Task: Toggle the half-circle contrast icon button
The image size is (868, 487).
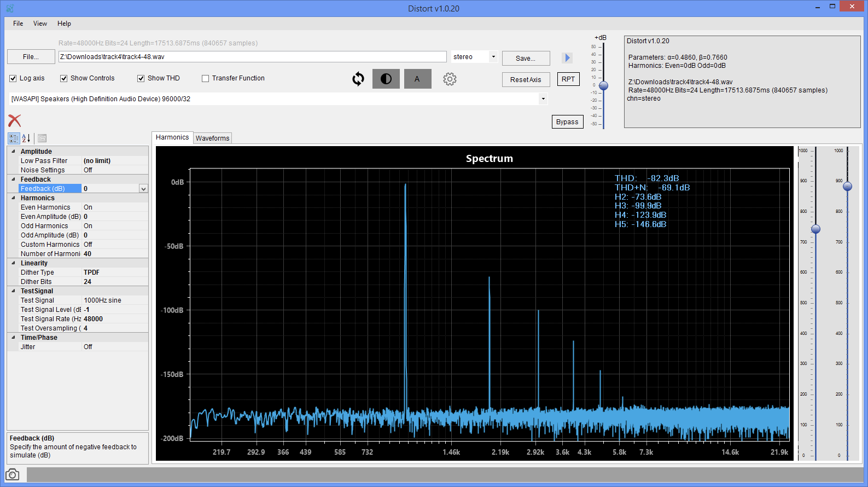Action: point(386,79)
